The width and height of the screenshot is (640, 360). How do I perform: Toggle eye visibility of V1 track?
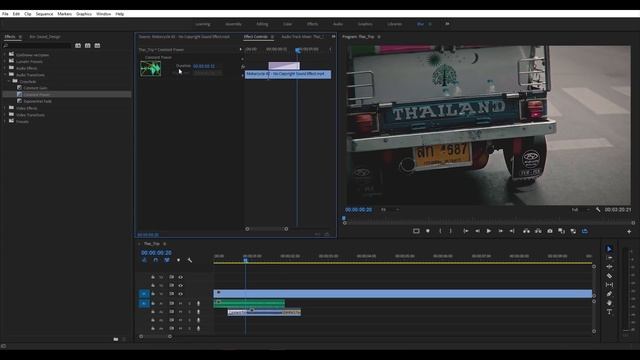tap(180, 294)
